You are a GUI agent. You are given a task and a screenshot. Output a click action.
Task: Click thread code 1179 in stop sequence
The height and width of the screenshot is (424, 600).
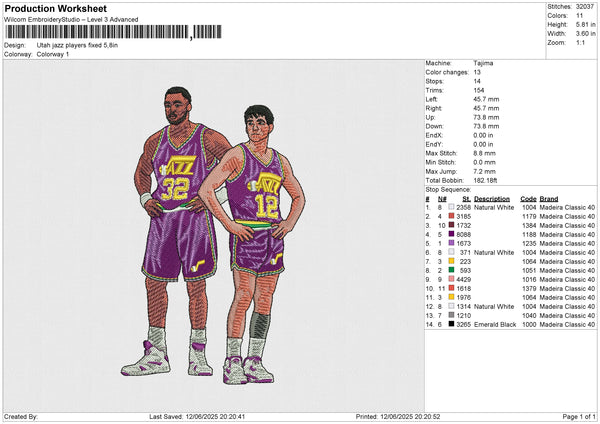[x=529, y=217]
